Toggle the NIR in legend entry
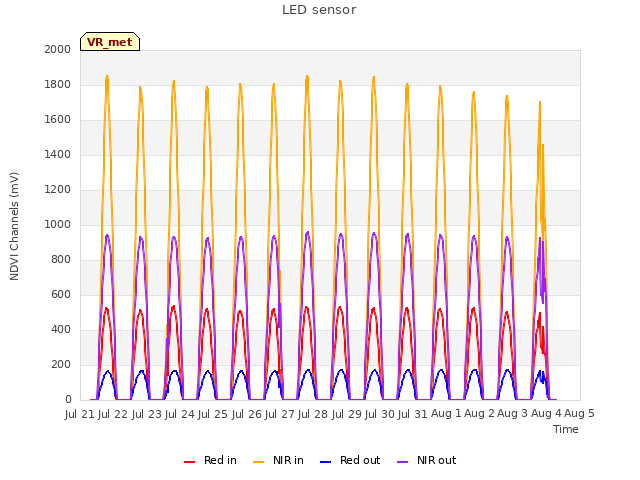The image size is (640, 480). (x=278, y=460)
